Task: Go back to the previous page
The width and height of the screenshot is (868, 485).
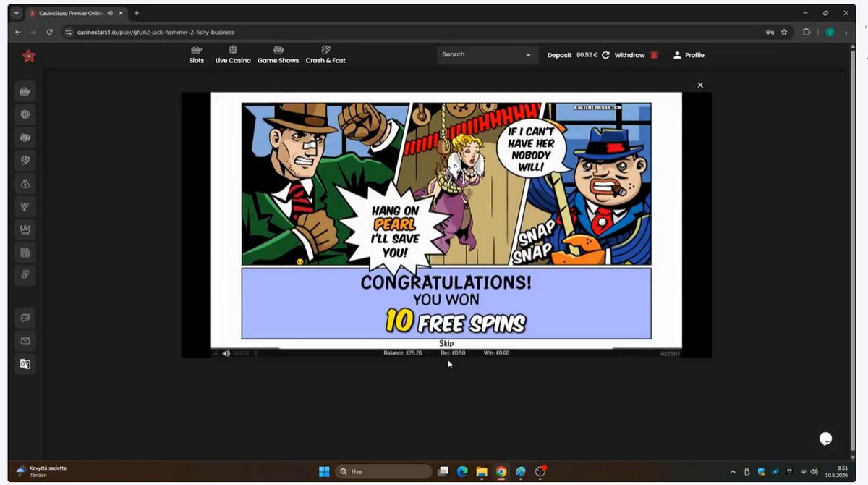Action: pos(18,32)
